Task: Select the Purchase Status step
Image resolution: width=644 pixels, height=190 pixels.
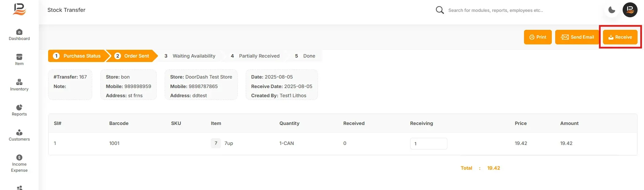Action: [x=77, y=56]
